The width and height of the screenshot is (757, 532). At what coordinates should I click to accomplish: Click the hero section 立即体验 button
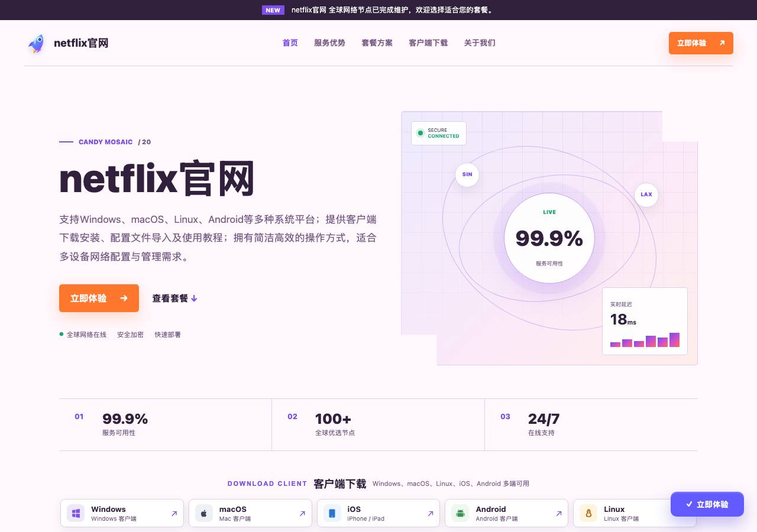point(99,298)
